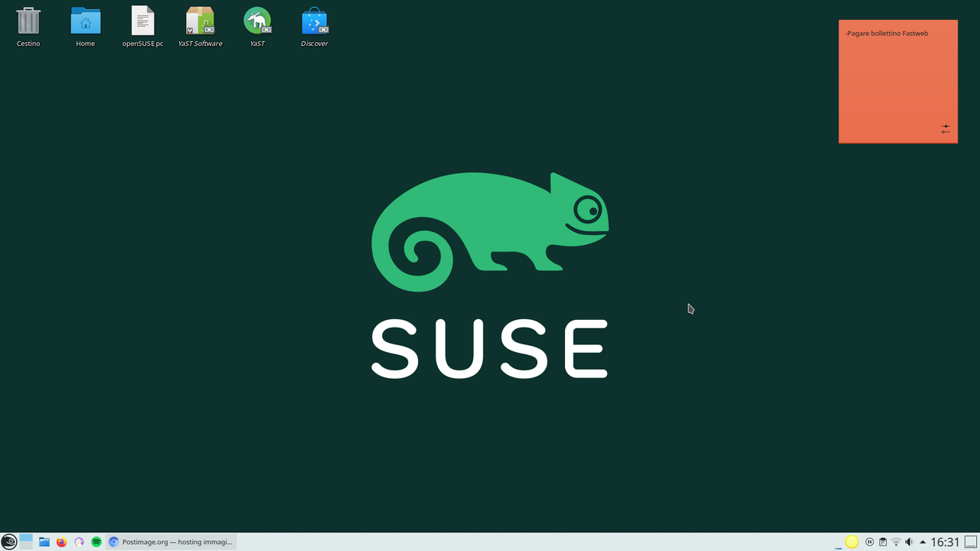Launch Spotify from the taskbar

pyautogui.click(x=96, y=542)
